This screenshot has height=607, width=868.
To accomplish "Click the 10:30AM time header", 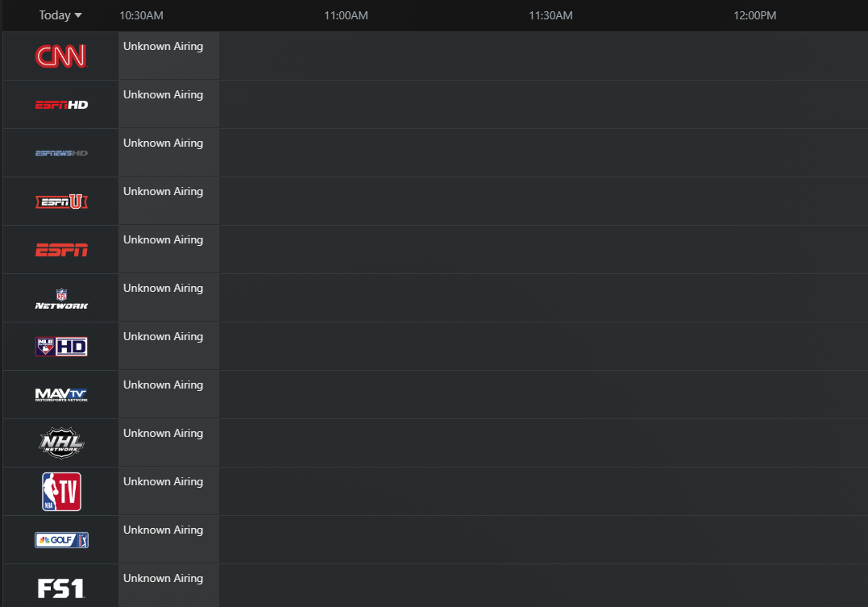I will tap(141, 15).
